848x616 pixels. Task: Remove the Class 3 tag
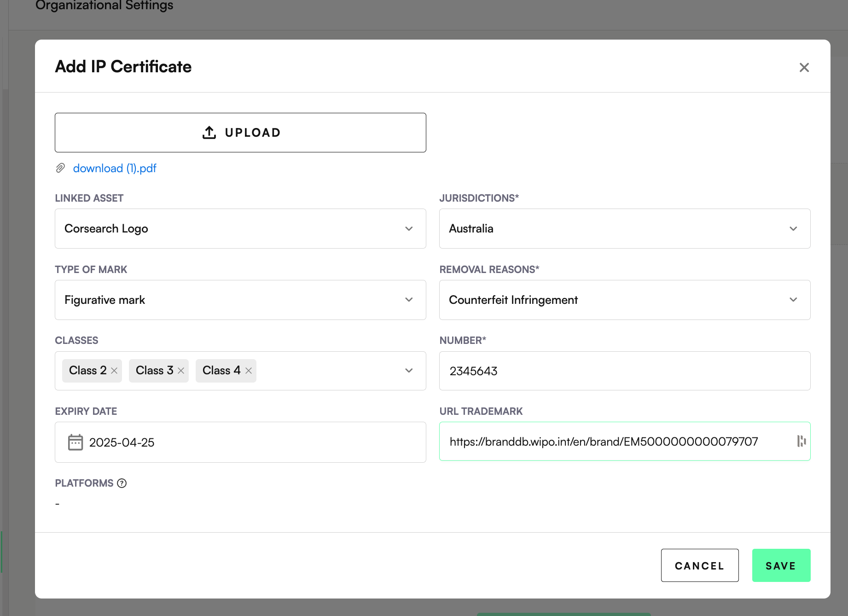point(181,371)
